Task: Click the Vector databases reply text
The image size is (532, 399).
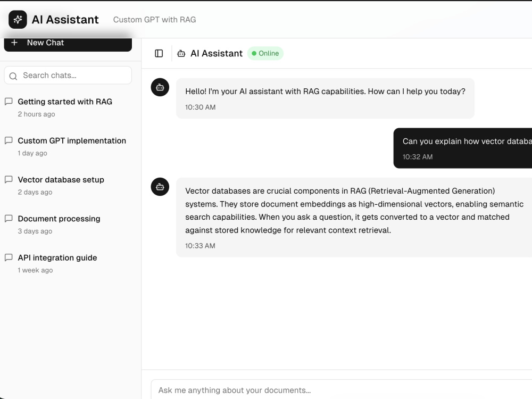Action: coord(354,210)
